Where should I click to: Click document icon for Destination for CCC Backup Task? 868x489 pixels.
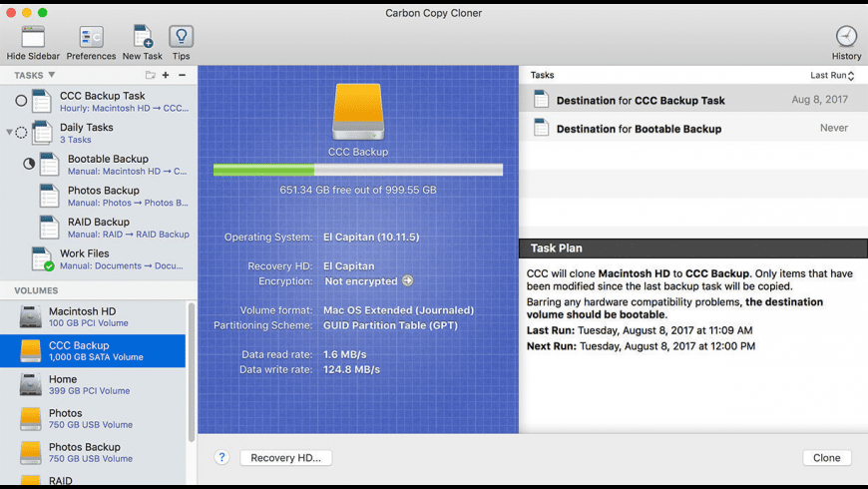click(541, 100)
